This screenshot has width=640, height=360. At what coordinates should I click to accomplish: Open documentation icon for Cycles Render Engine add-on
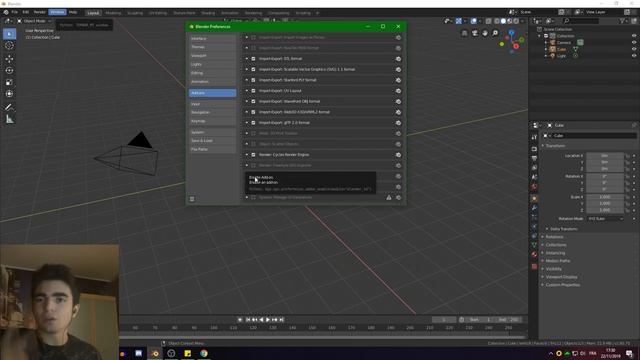[398, 155]
